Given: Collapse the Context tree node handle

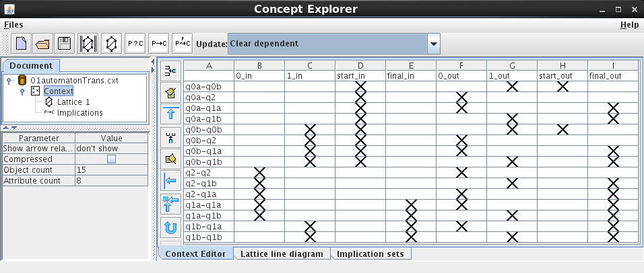Looking at the screenshot, I should tap(23, 91).
